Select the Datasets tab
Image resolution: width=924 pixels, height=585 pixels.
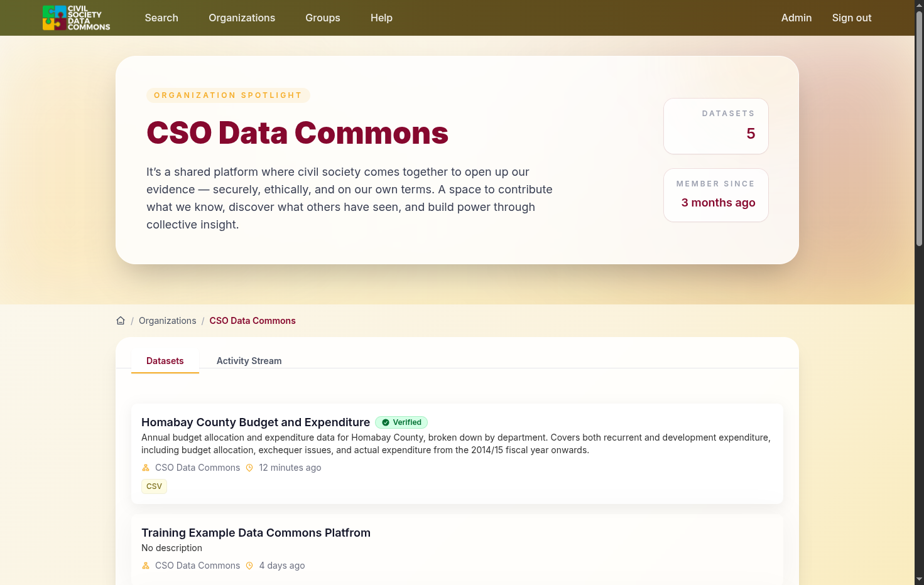click(x=165, y=361)
